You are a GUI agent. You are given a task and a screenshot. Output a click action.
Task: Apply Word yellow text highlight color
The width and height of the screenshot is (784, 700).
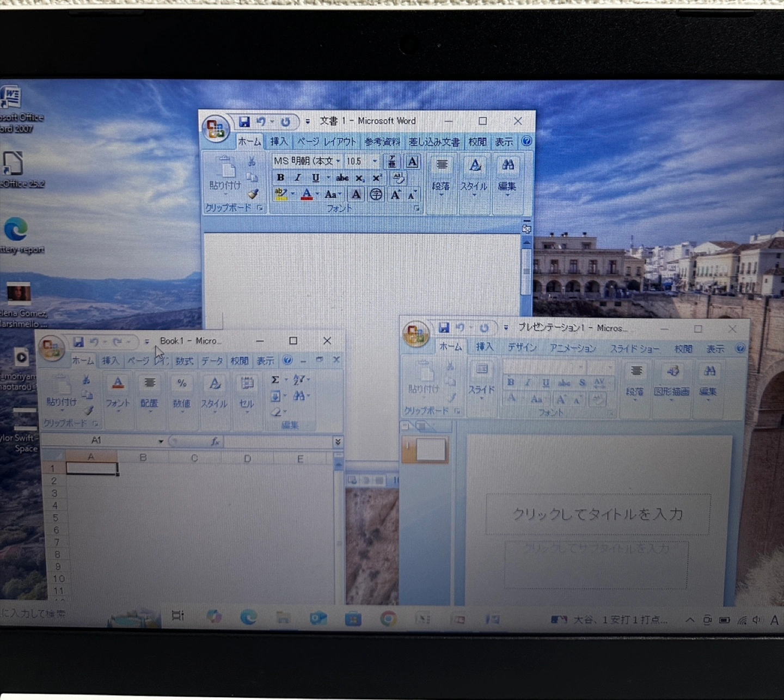pos(281,194)
